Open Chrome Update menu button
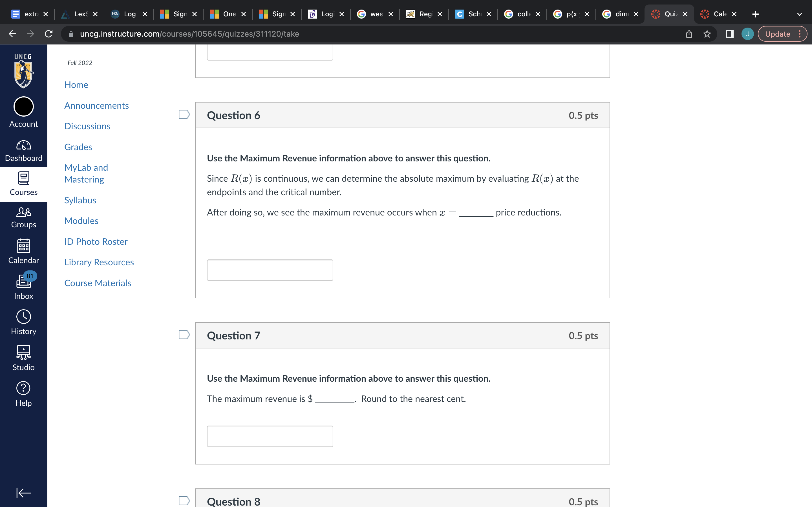 tap(782, 34)
